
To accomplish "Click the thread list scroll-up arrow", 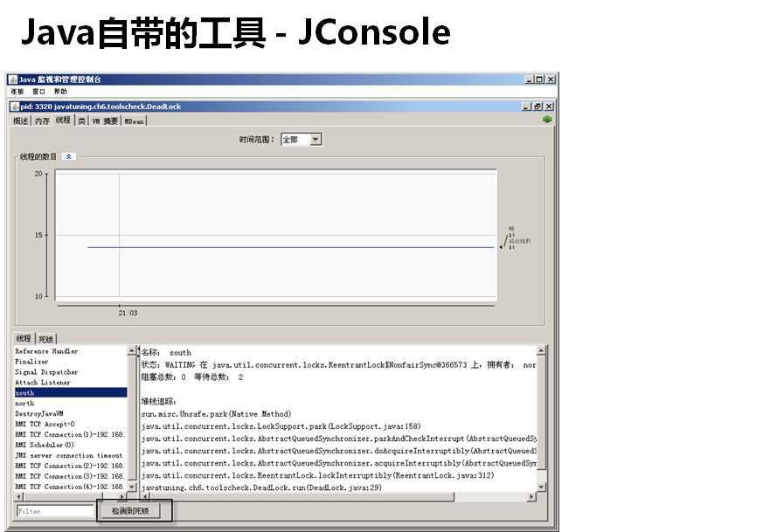I will 132,350.
